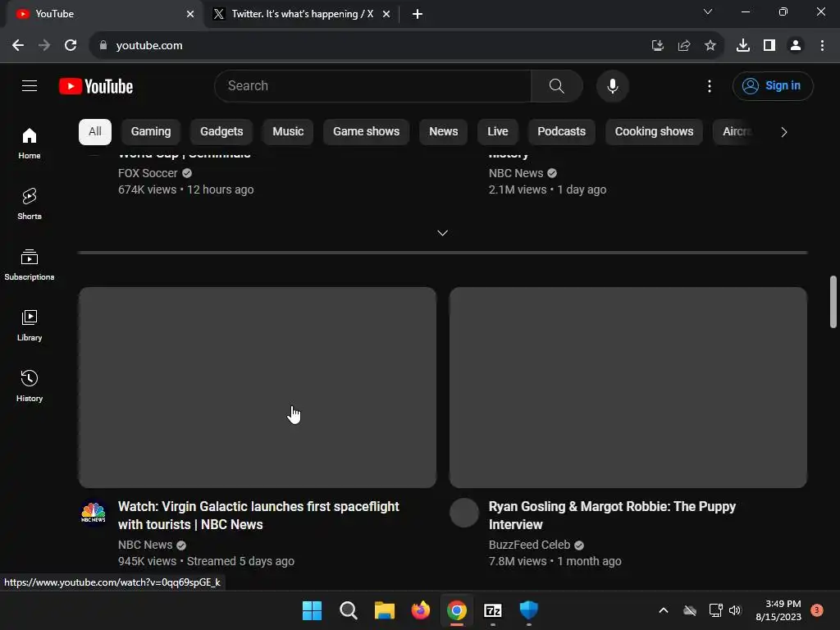Viewport: 840px width, 630px height.
Task: Open Shorts in the sidebar
Action: coord(30,204)
